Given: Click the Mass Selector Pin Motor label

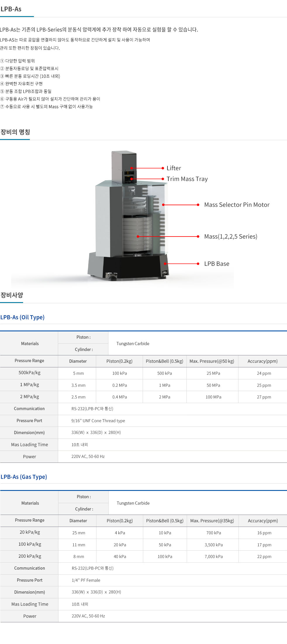Looking at the screenshot, I should (237, 205).
